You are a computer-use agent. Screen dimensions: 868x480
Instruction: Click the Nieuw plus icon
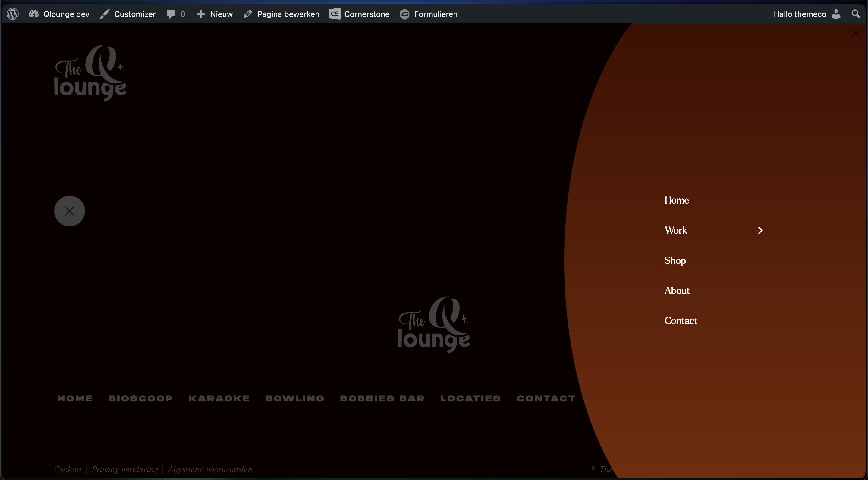coord(201,14)
